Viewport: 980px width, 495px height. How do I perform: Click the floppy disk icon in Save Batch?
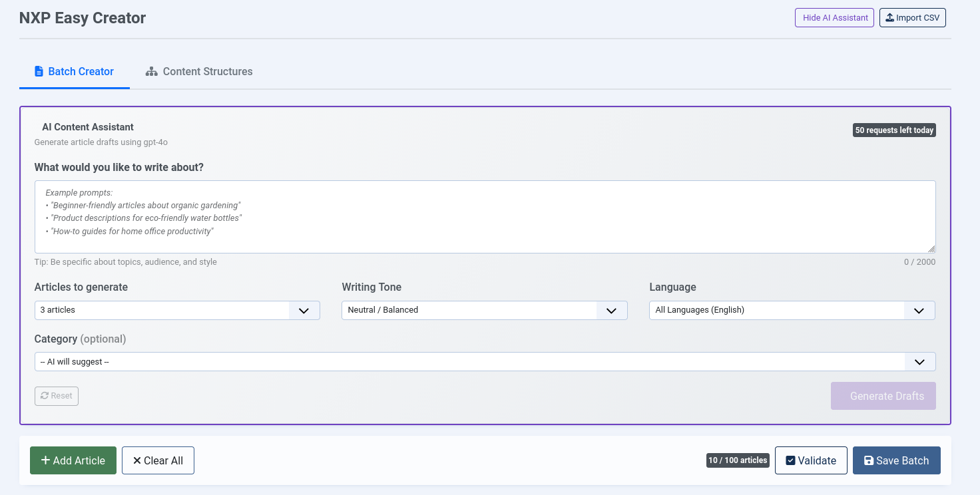pos(868,460)
